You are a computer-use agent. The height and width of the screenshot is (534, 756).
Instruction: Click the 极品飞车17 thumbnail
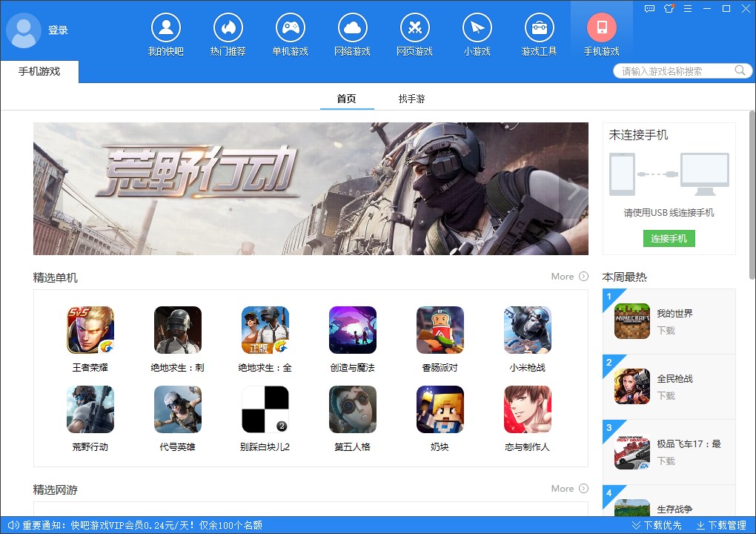632,452
